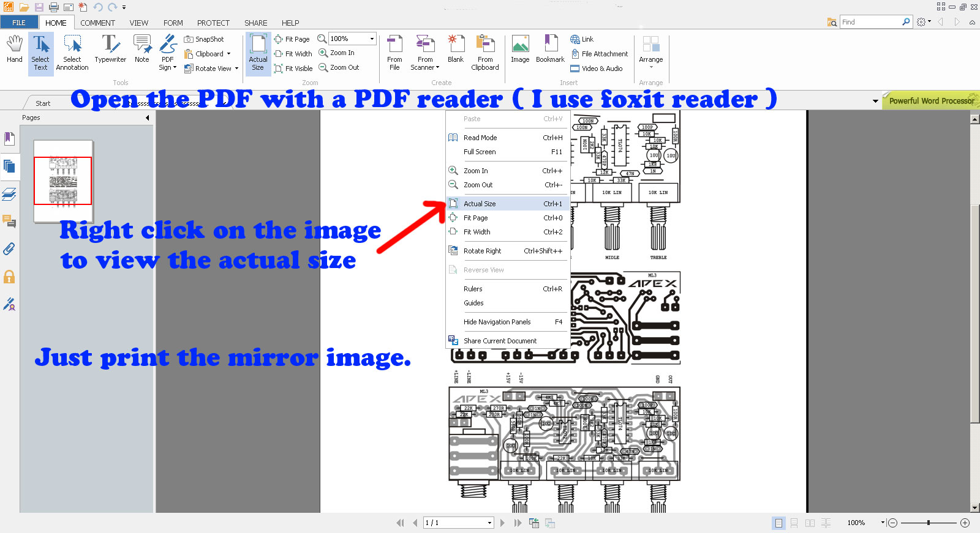Click Fit Visible in the ribbon
Viewport: 980px width, 533px height.
293,69
